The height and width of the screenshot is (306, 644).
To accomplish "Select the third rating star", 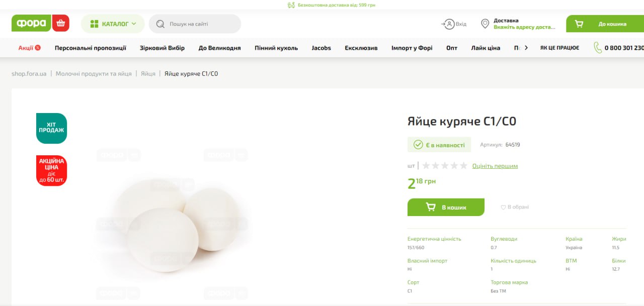I will click(445, 166).
